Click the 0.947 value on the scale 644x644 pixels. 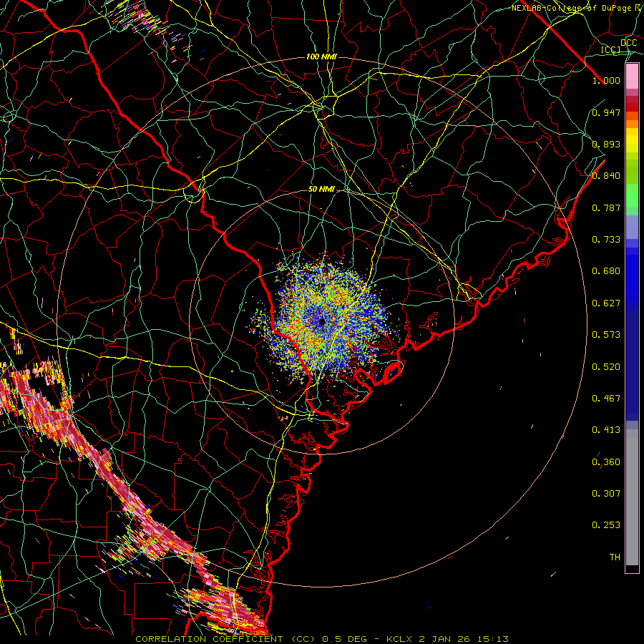[606, 112]
